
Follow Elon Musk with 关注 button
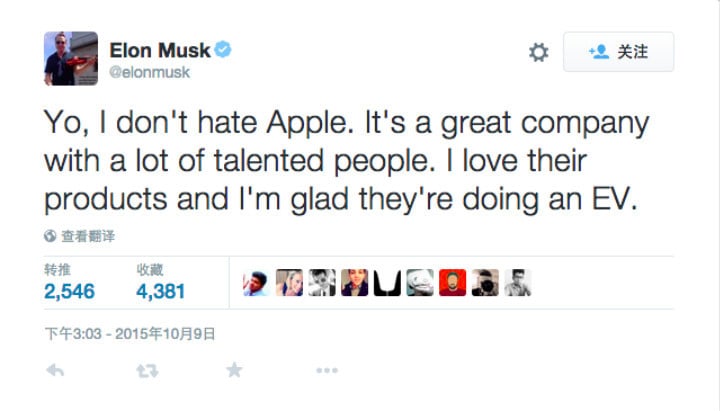(x=618, y=52)
